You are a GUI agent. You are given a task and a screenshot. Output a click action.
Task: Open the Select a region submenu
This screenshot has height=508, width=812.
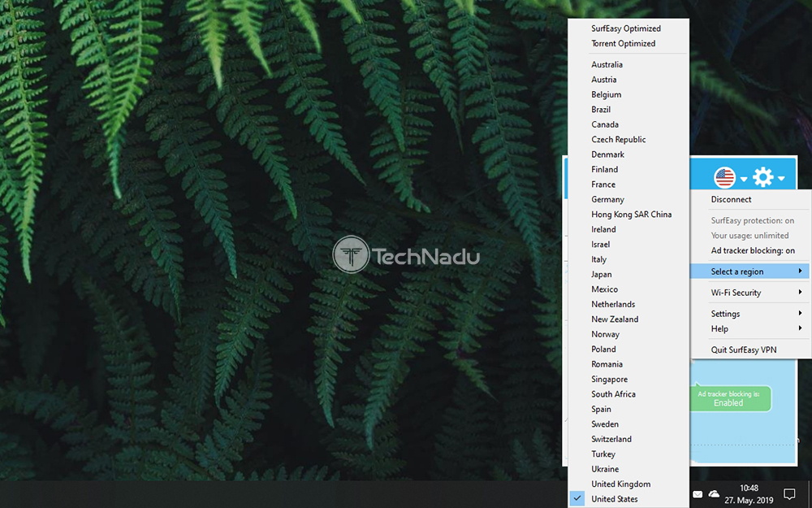coord(751,271)
